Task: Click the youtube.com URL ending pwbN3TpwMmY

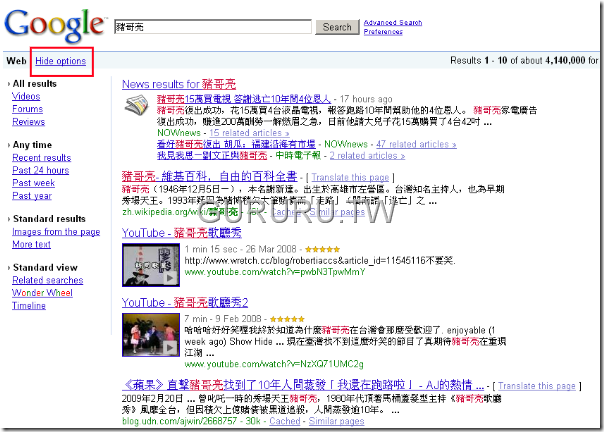Action: point(275,272)
